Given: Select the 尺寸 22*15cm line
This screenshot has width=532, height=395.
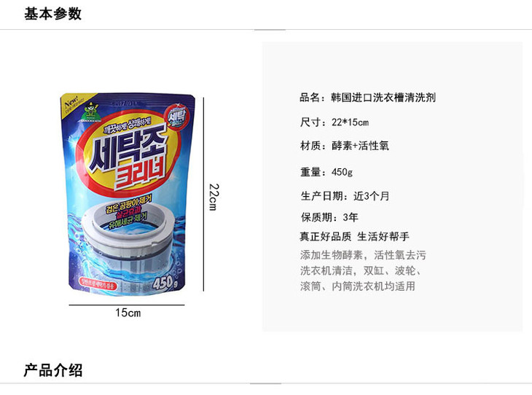Looking at the screenshot, I should click(x=335, y=122).
